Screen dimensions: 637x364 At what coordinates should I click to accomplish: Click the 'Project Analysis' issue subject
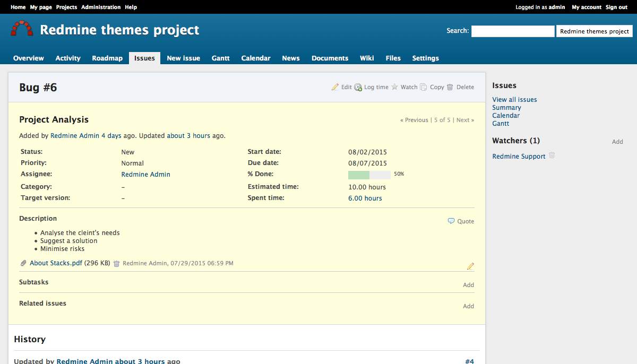[54, 120]
